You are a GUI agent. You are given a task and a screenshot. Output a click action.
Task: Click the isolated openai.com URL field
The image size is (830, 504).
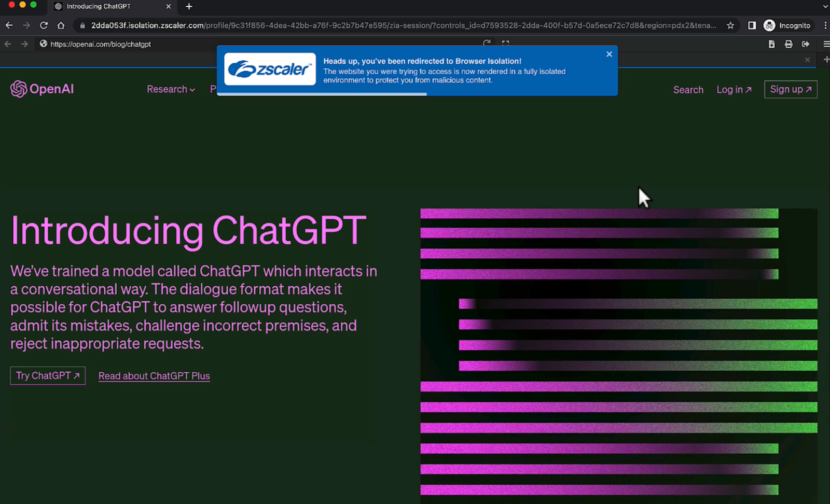click(x=259, y=44)
